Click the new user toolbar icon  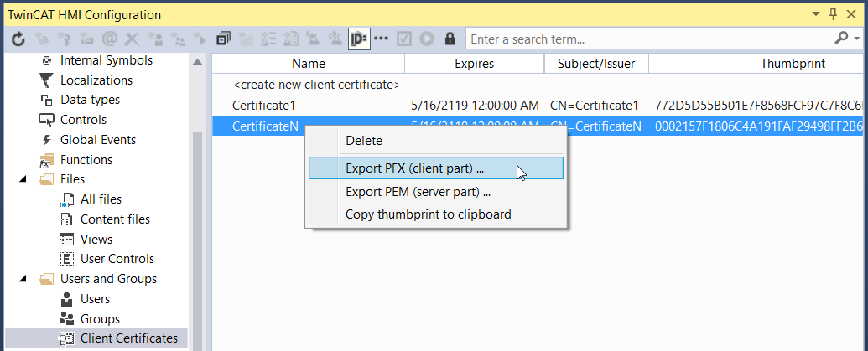tap(155, 39)
